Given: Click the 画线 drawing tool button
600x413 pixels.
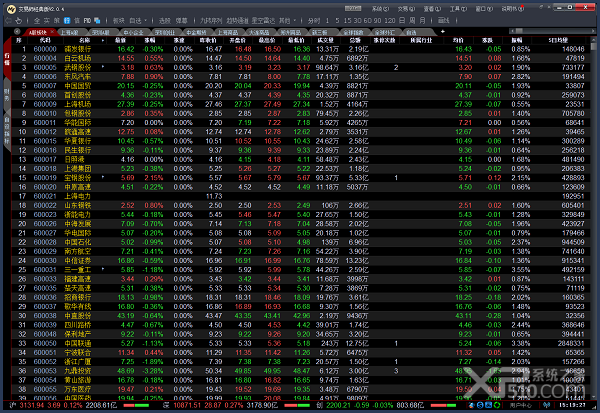Looking at the screenshot, I should [x=443, y=21].
